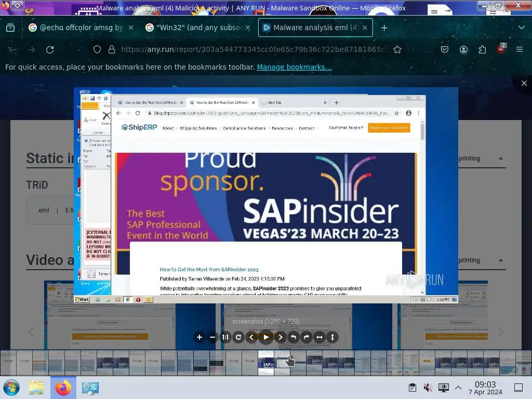Image resolution: width=532 pixels, height=399 pixels.
Task: Open the Firefox application menu
Action: pos(520,49)
